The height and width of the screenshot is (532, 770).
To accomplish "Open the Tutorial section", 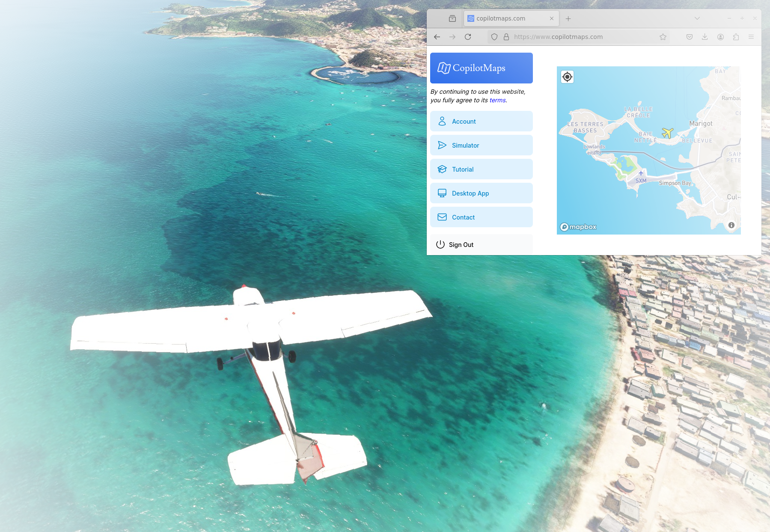I will tap(481, 169).
